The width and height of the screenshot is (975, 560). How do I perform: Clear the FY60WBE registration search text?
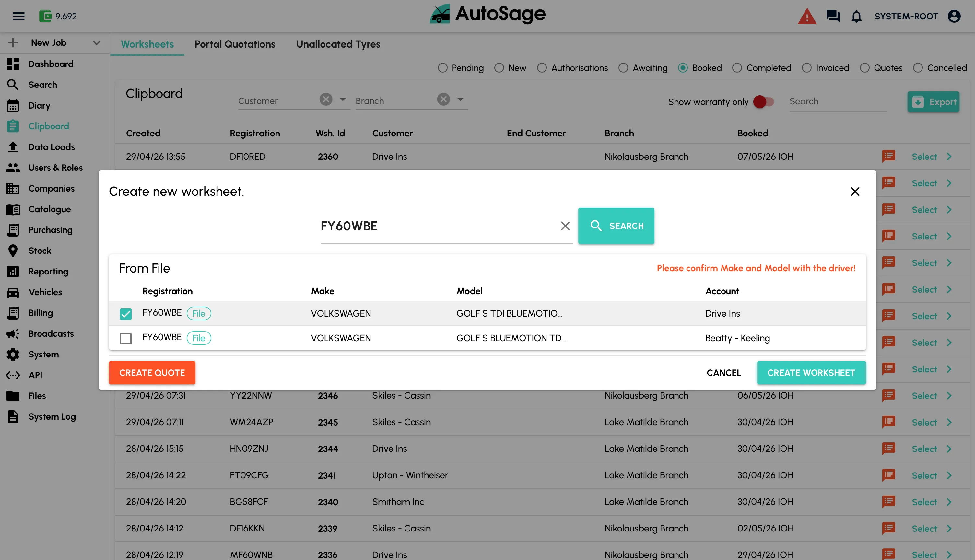(565, 226)
